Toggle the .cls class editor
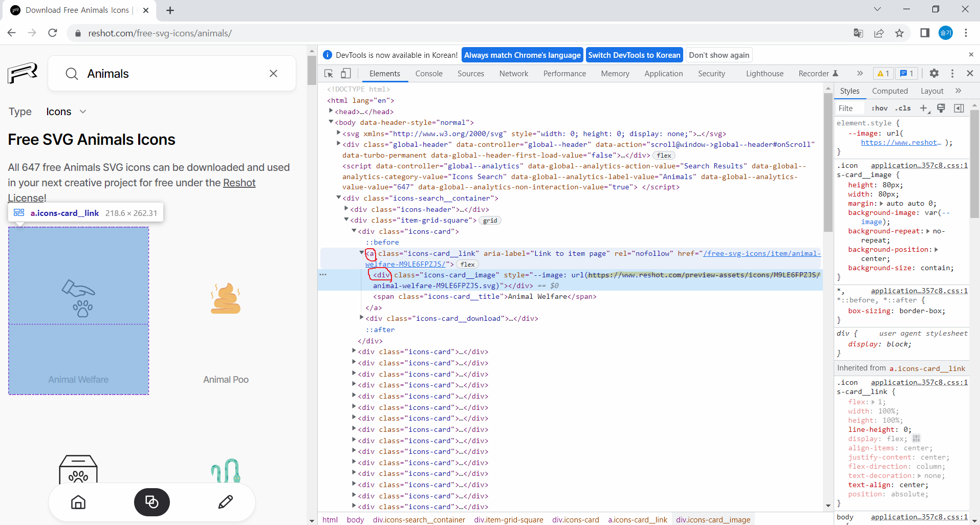980x525 pixels. click(903, 108)
